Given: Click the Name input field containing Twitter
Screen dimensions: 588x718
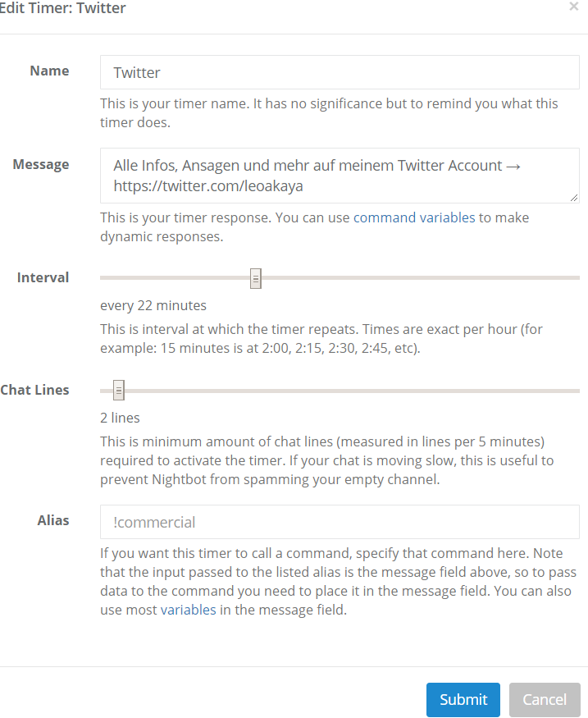Looking at the screenshot, I should point(340,72).
